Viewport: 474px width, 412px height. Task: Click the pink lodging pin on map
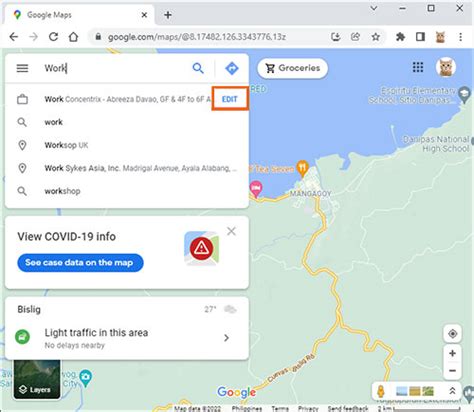click(256, 189)
